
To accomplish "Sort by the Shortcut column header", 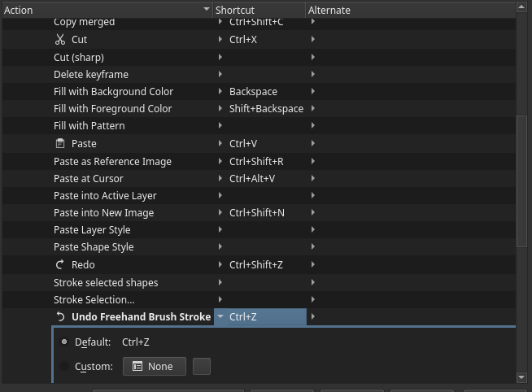I will pyautogui.click(x=259, y=10).
